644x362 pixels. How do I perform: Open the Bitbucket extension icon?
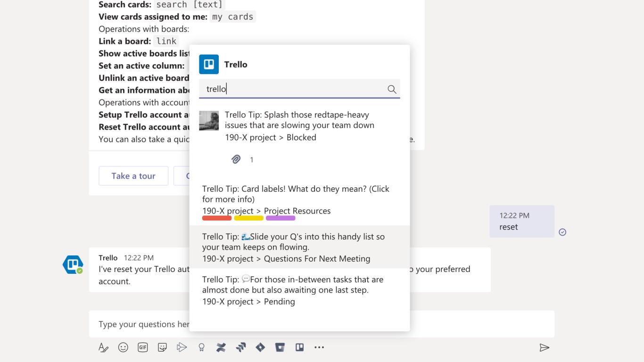280,348
